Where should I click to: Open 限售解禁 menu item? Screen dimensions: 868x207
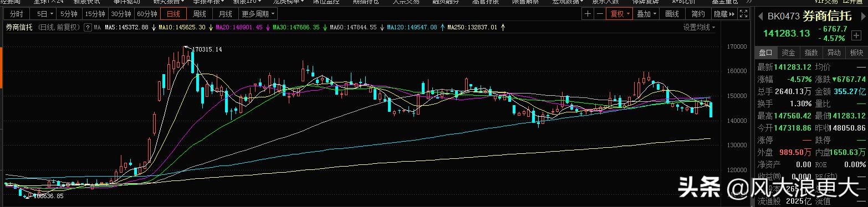coord(525,2)
